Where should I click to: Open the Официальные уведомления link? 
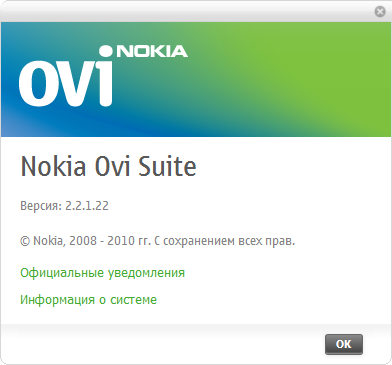pyautogui.click(x=102, y=273)
